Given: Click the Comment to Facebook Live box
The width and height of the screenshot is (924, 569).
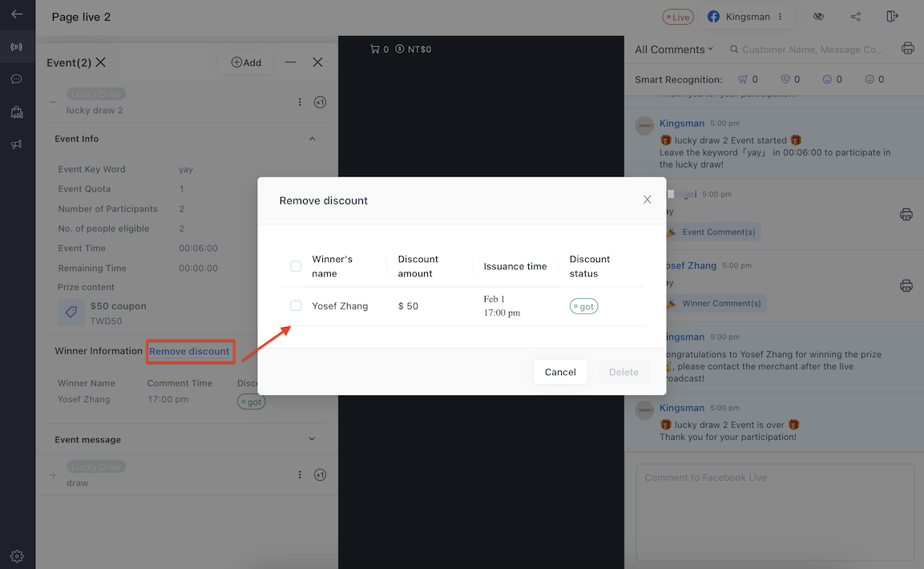Looking at the screenshot, I should (x=775, y=512).
